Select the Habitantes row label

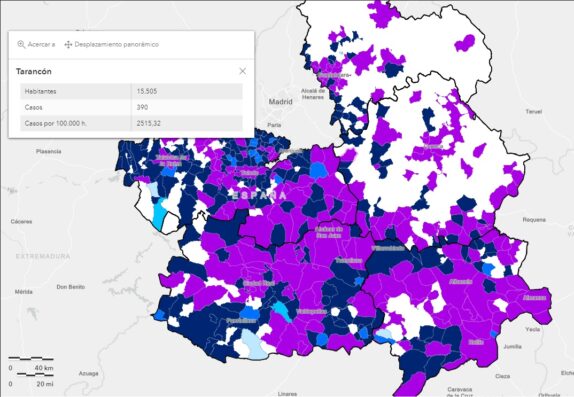(x=40, y=91)
